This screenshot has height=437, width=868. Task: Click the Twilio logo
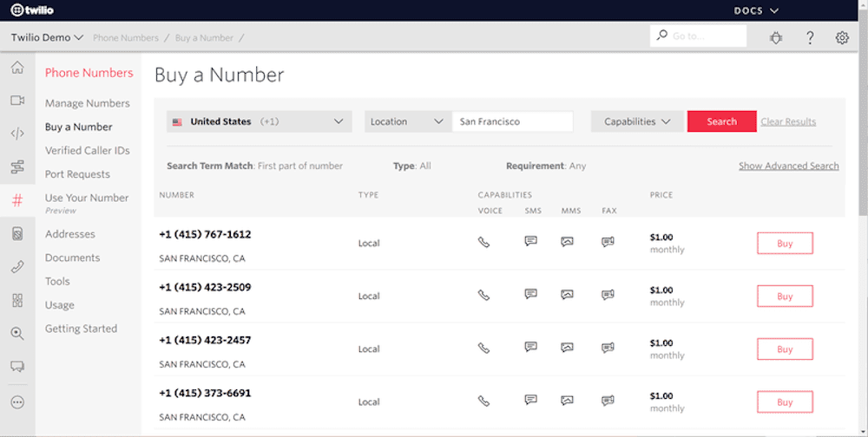[x=32, y=10]
